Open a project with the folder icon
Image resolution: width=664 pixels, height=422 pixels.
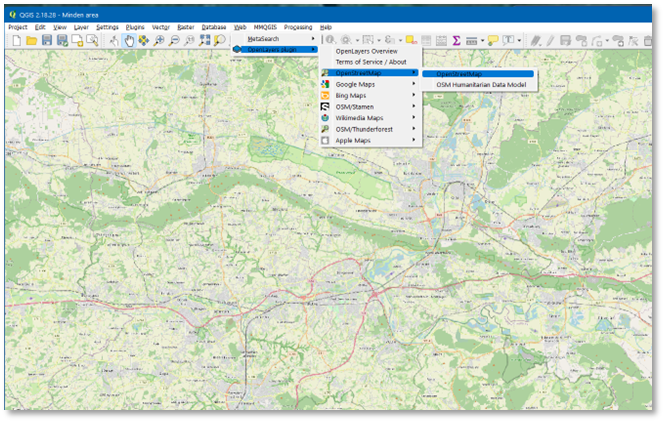coord(32,40)
